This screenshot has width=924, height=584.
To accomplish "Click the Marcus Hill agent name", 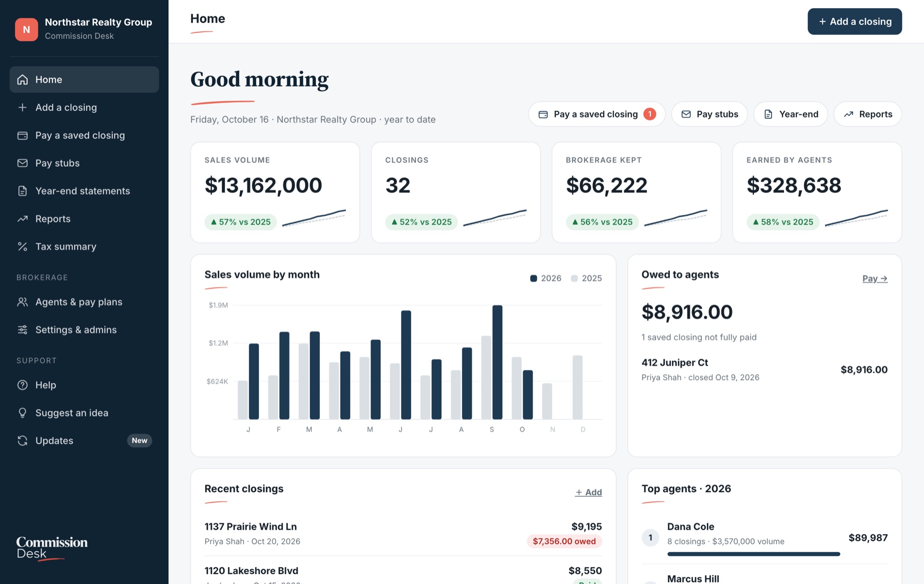I will click(693, 578).
